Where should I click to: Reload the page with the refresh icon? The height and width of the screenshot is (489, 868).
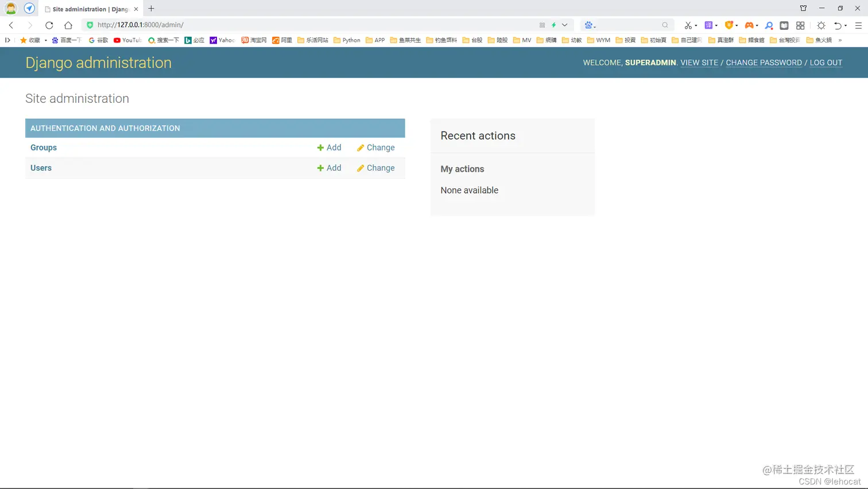49,25
